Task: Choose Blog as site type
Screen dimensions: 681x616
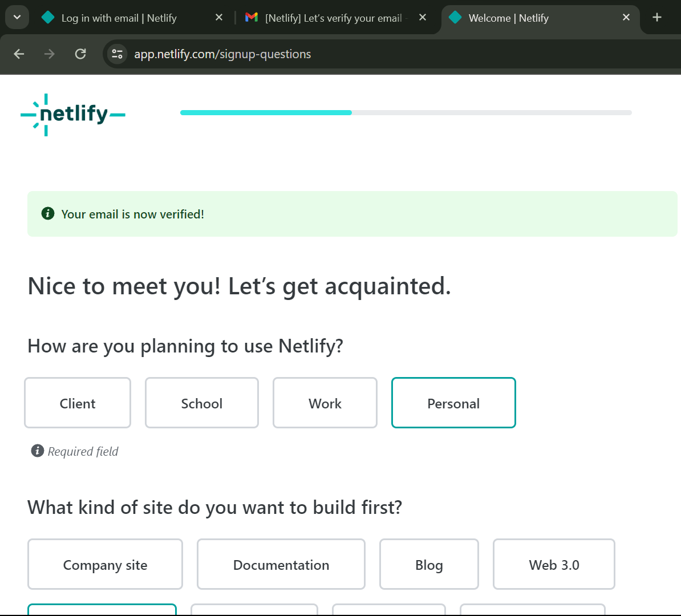Action: [x=428, y=564]
